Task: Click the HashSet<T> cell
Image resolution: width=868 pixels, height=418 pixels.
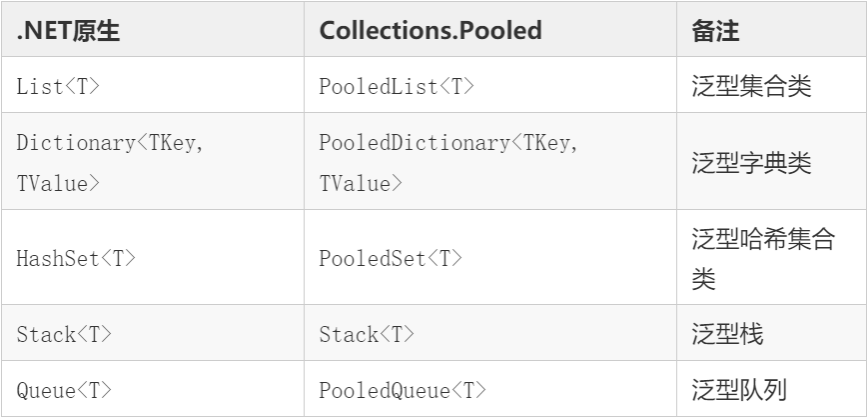Action: (x=75, y=258)
